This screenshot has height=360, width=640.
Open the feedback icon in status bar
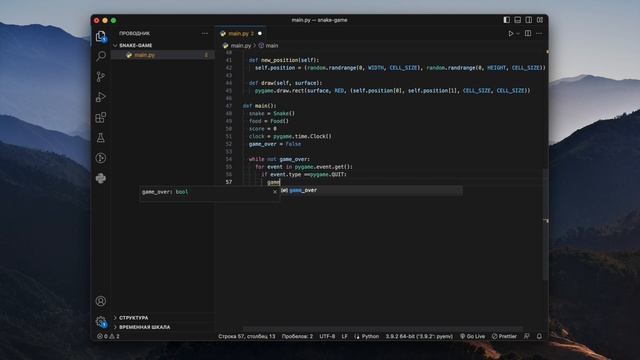pyautogui.click(x=527, y=336)
